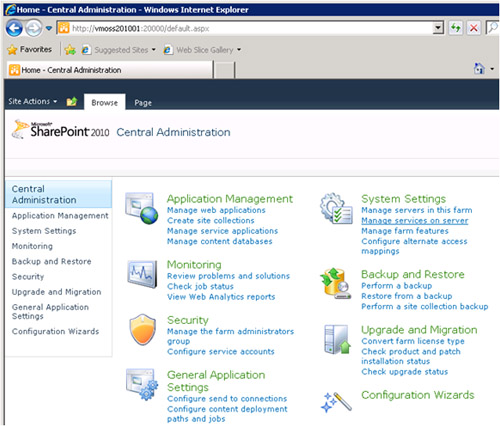Click Configure content deployment paths and jobs
This screenshot has width=500, height=426.
[227, 414]
